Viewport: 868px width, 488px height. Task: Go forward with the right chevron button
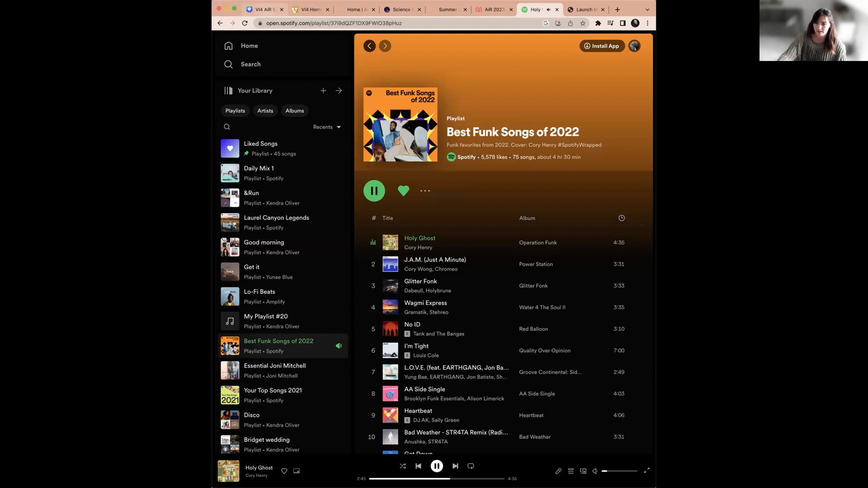(x=385, y=46)
